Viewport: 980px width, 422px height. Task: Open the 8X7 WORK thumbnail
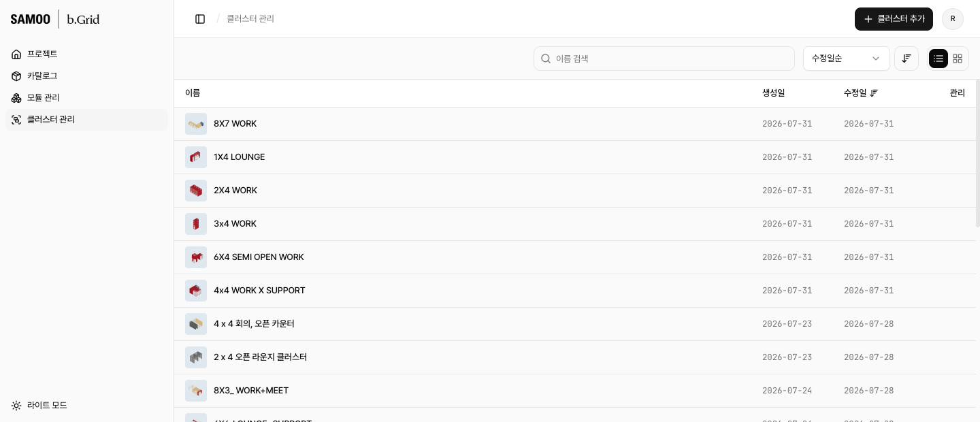[x=196, y=124]
